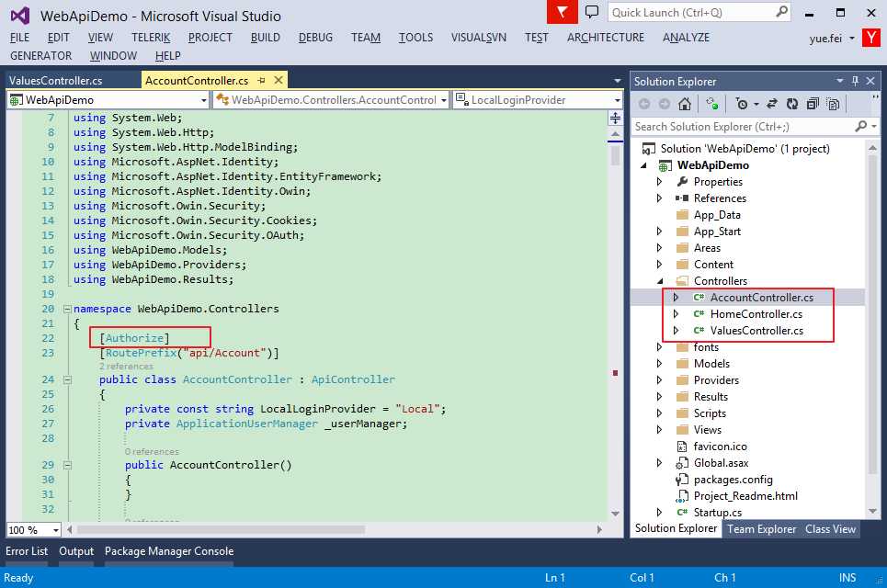Switch to the Class View tab
The height and width of the screenshot is (588, 887).
coord(830,529)
